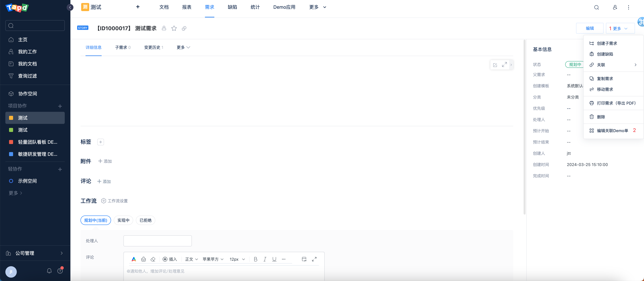Choose 复制需求 from menu
The width and height of the screenshot is (644, 281).
pos(613,79)
